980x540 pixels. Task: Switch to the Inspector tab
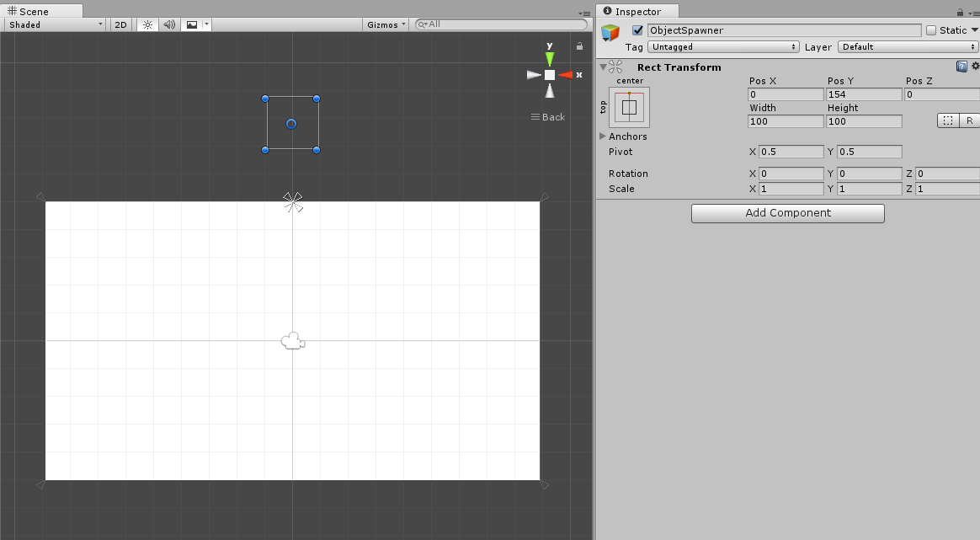[x=637, y=11]
